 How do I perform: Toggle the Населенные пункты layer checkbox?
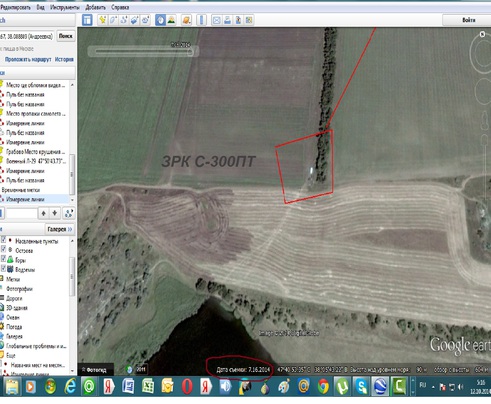click(x=3, y=240)
